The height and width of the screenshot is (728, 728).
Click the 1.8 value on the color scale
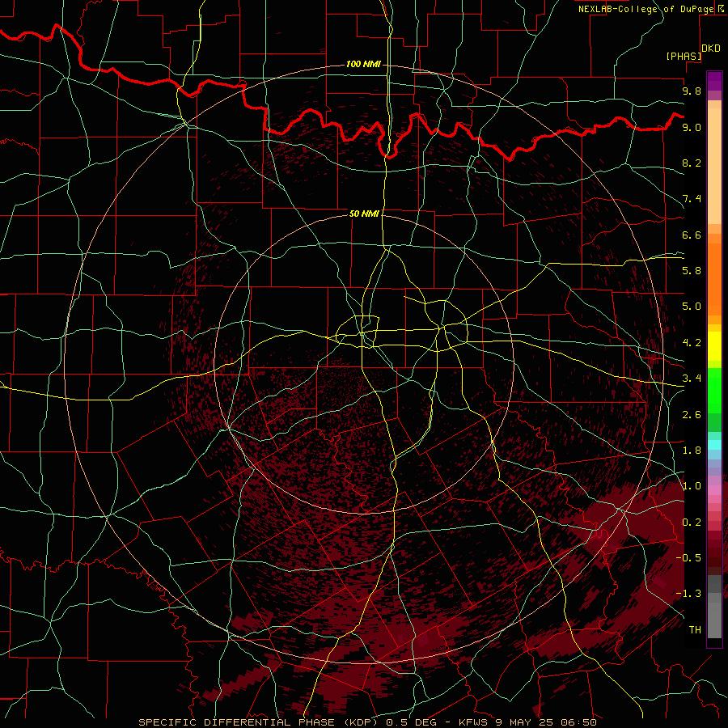(692, 451)
